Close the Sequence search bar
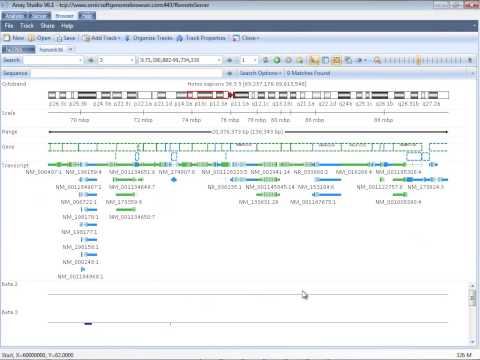480x360 pixels. [x=473, y=73]
